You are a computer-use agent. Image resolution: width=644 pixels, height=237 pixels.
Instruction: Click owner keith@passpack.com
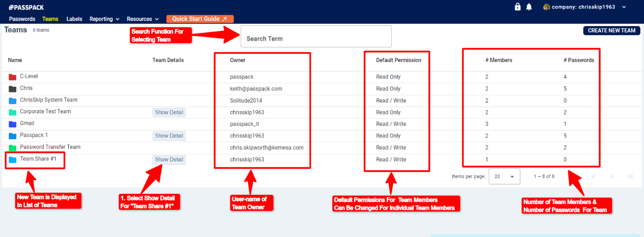click(x=256, y=89)
